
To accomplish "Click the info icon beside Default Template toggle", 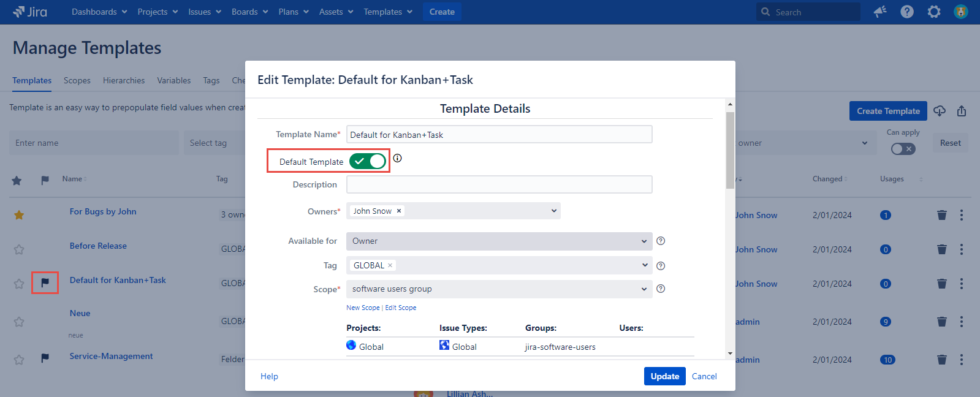I will pyautogui.click(x=397, y=158).
